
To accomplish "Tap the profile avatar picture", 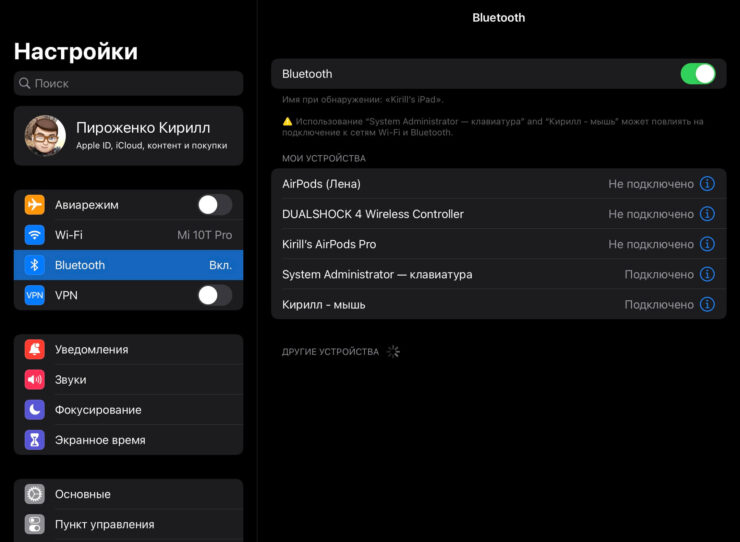I will pyautogui.click(x=45, y=135).
